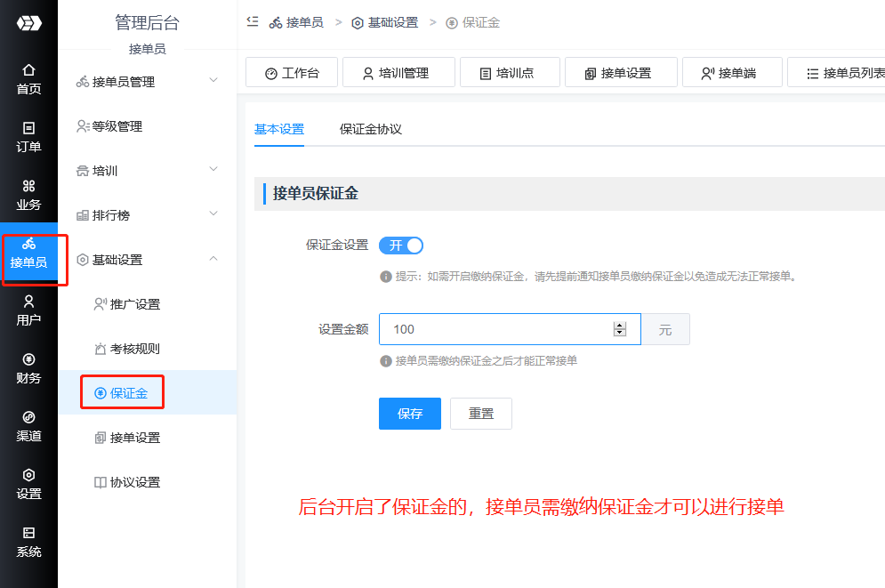This screenshot has width=885, height=588.
Task: Increase amount with stepper up arrow
Action: tap(620, 325)
